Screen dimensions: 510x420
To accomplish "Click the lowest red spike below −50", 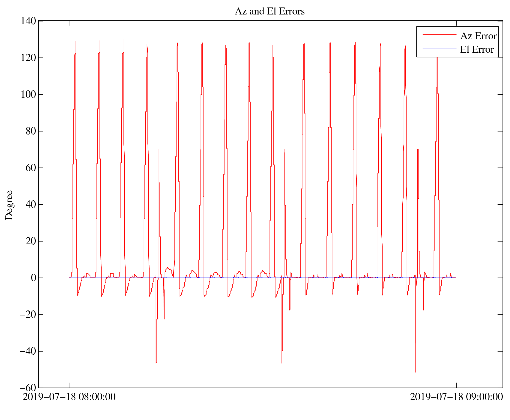I will click(x=415, y=371).
